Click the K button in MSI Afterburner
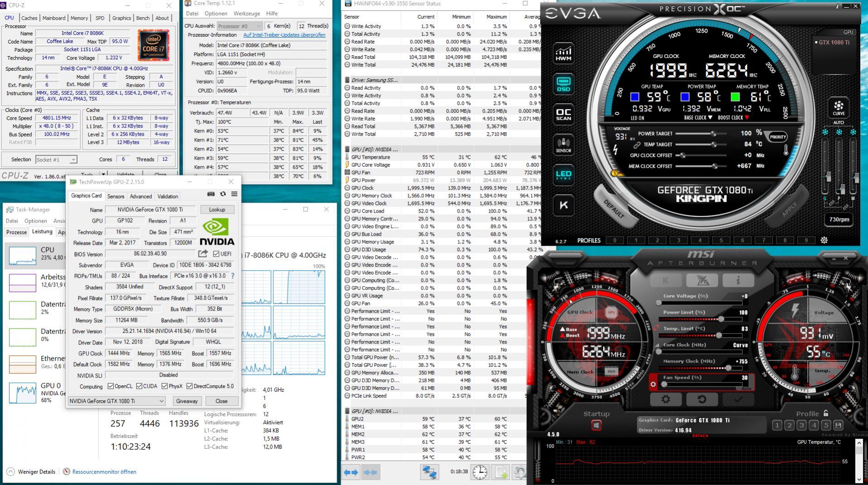This screenshot has height=485, width=868. point(665,281)
